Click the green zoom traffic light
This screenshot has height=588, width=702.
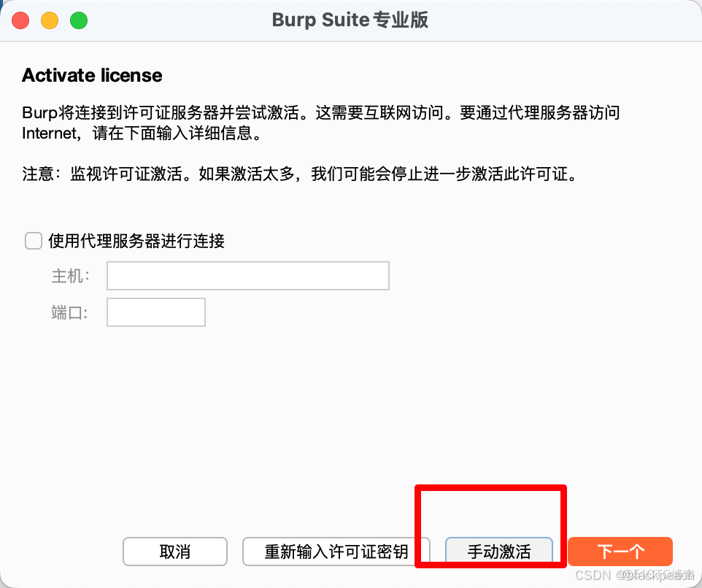[x=78, y=20]
